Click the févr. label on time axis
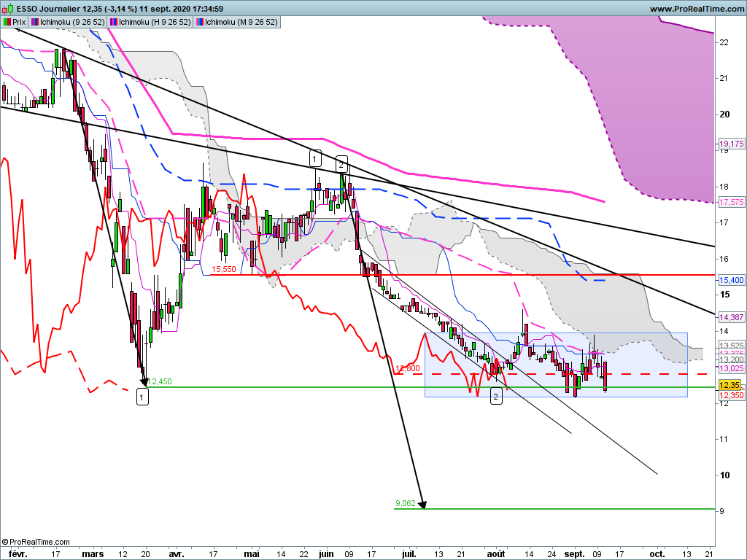The height and width of the screenshot is (560, 747). coord(18,554)
